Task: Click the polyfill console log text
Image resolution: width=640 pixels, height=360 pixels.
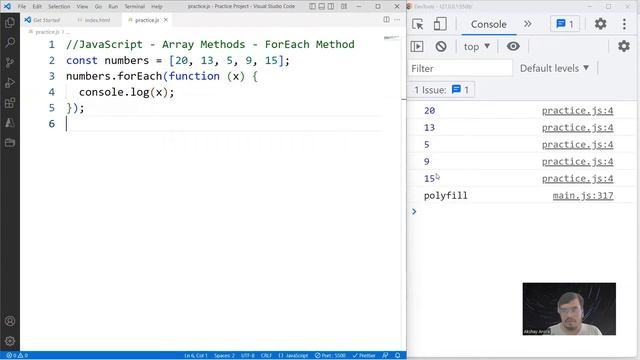Action: [x=445, y=196]
